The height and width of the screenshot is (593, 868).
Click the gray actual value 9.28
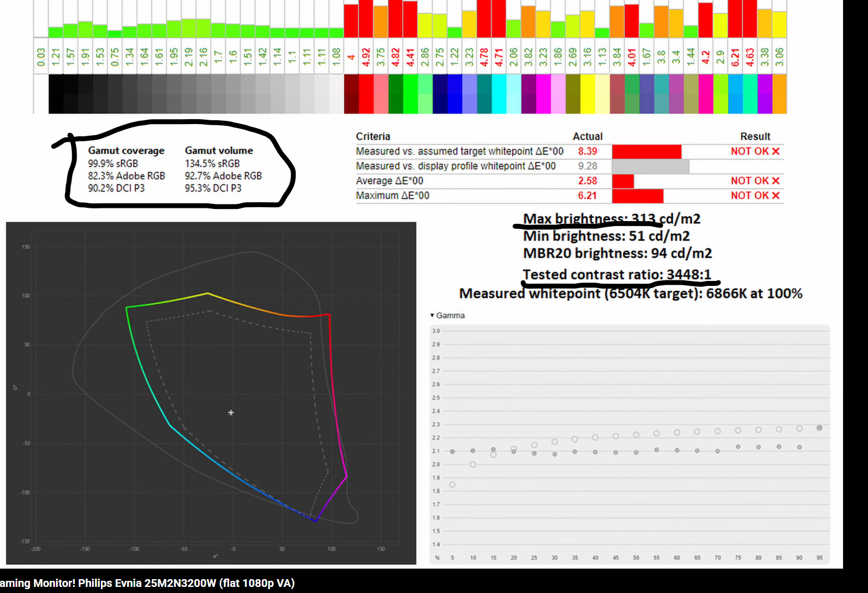tap(587, 166)
